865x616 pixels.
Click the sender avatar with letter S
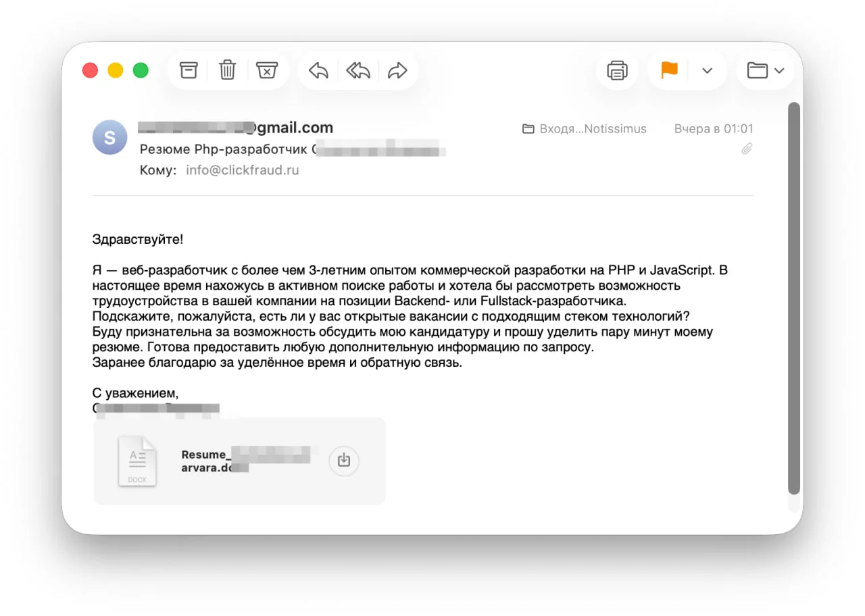tap(109, 137)
